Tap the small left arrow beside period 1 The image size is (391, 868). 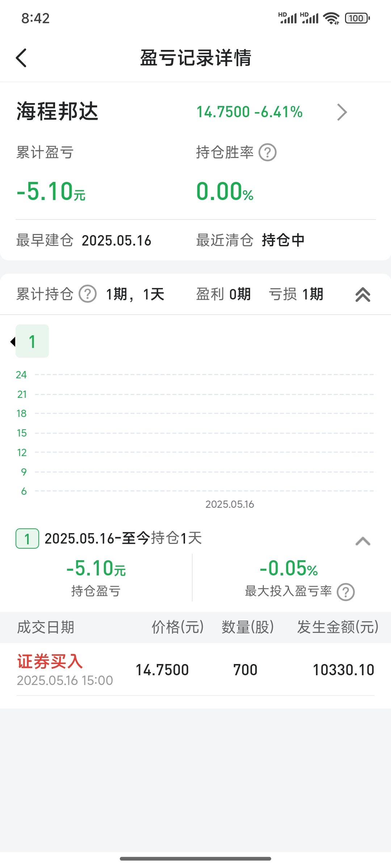[x=13, y=341]
